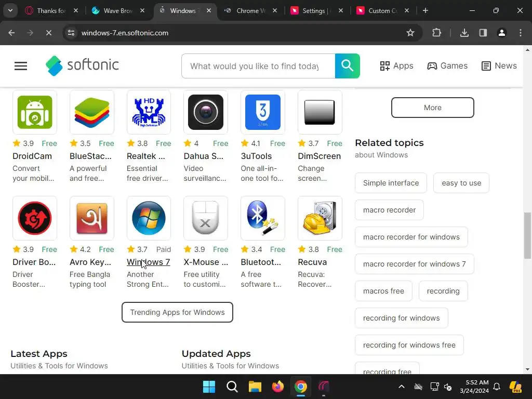
Task: View site information icon in address bar
Action: [x=71, y=33]
